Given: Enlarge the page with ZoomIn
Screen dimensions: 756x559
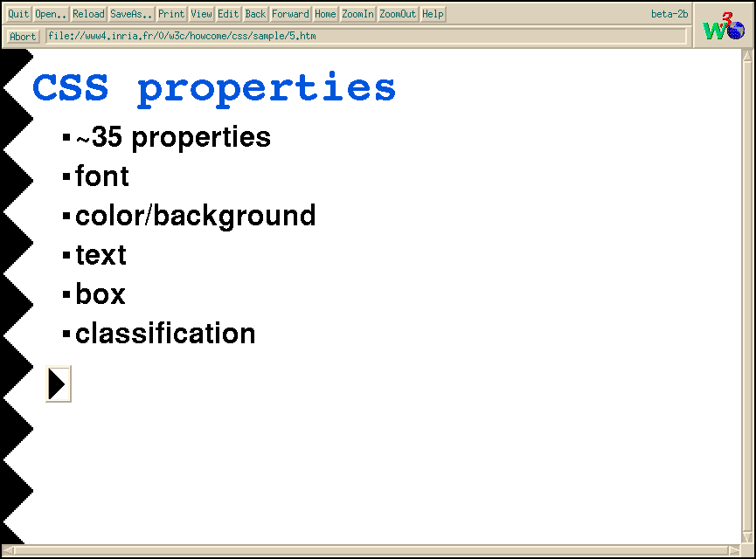Looking at the screenshot, I should click(357, 14).
